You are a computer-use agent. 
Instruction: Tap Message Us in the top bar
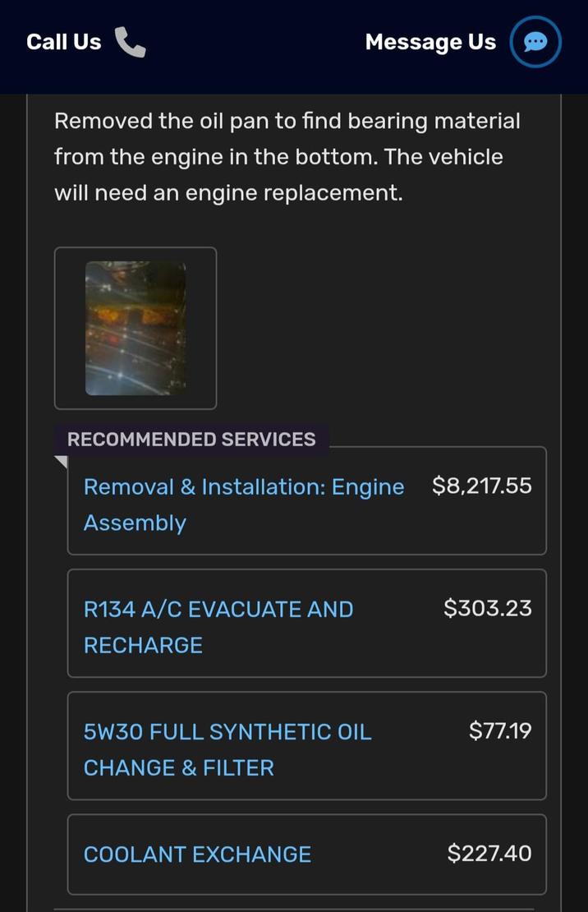(430, 42)
